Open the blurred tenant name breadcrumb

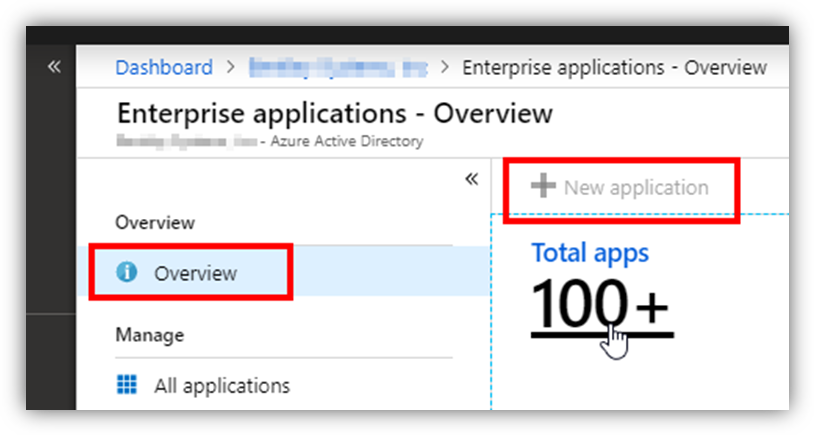pos(337,68)
